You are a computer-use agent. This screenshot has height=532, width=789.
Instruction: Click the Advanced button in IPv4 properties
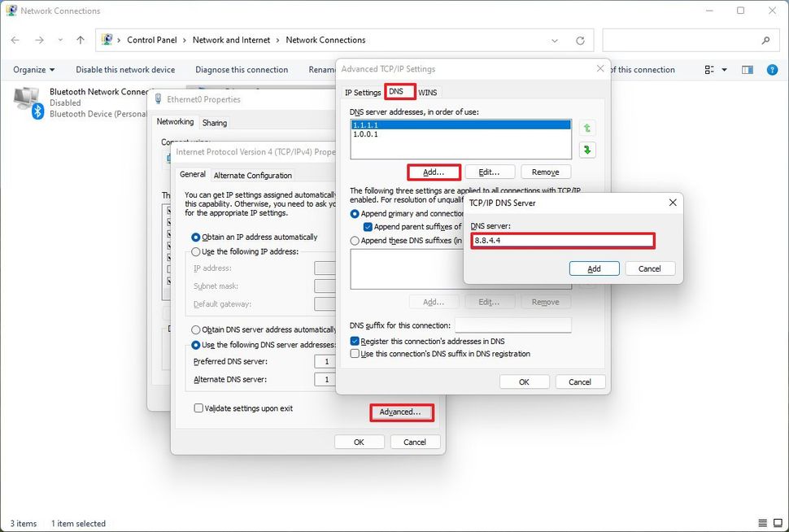401,412
